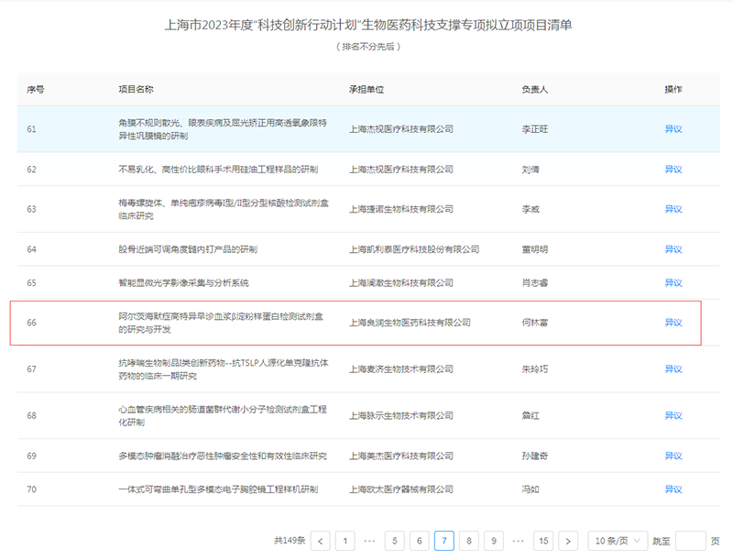Go to page 1 in pagination
The image size is (733, 560).
click(345, 542)
